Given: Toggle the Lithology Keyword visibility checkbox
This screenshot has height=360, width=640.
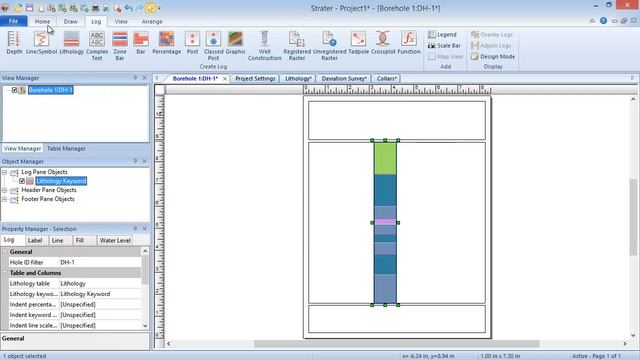Looking at the screenshot, I should 22,181.
